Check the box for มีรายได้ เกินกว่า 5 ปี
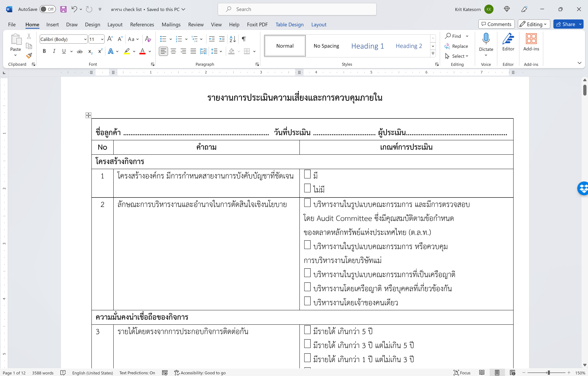 [x=307, y=330]
